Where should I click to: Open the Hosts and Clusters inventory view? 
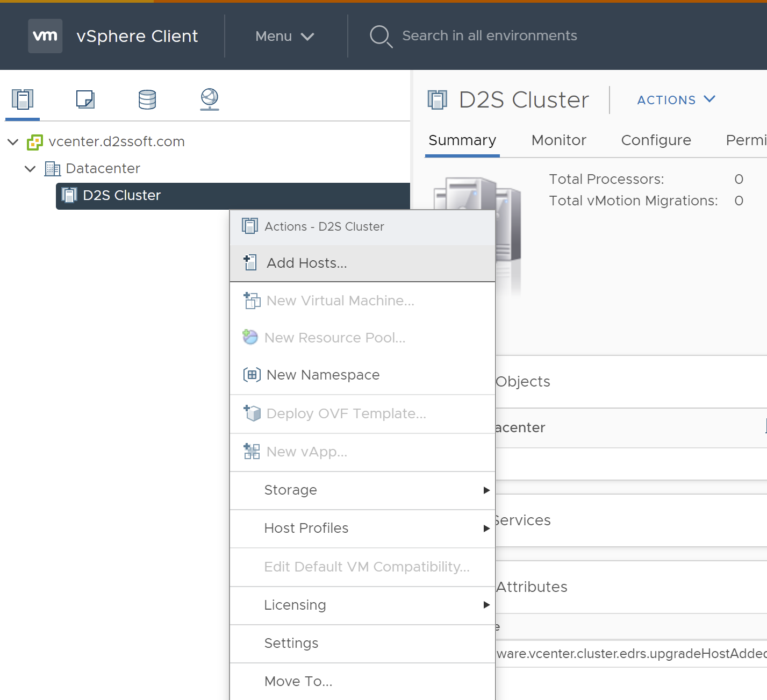point(23,99)
